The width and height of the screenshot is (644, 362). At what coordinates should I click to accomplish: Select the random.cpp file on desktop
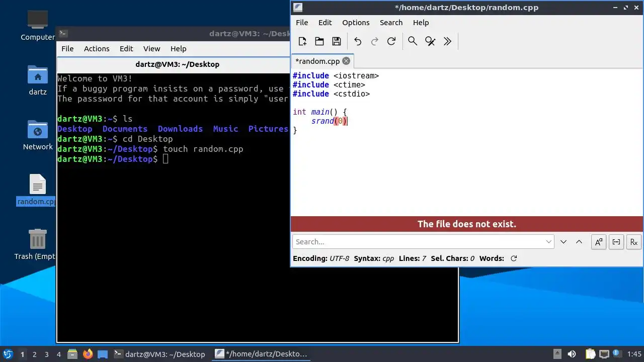tap(37, 190)
